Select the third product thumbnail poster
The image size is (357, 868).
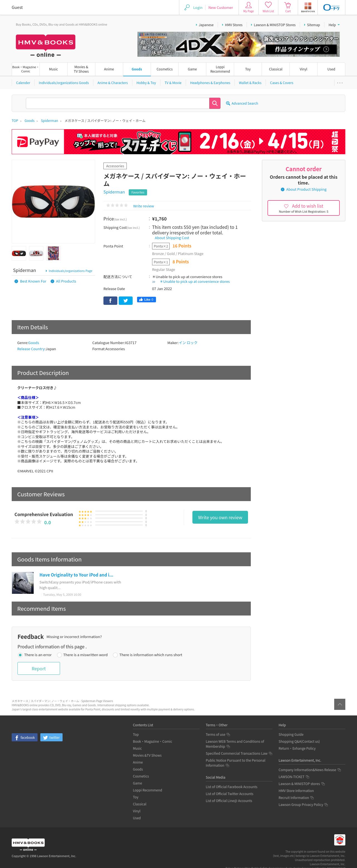tap(53, 253)
